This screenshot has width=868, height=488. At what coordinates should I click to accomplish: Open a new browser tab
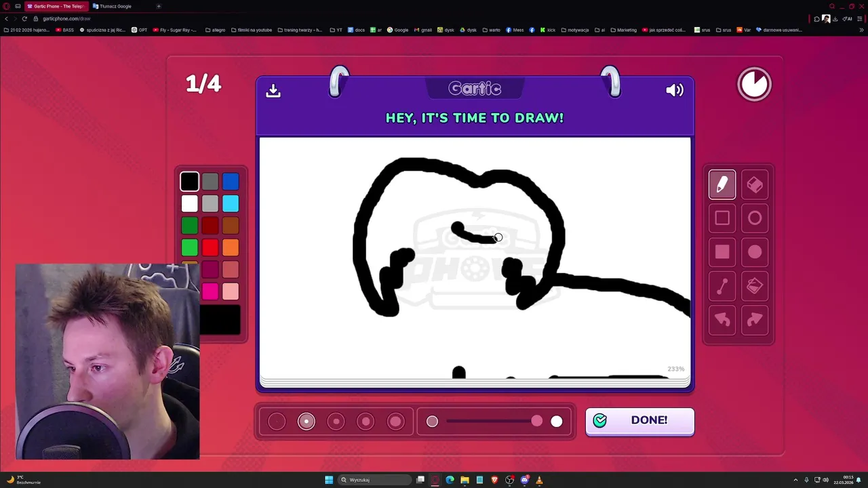point(159,6)
